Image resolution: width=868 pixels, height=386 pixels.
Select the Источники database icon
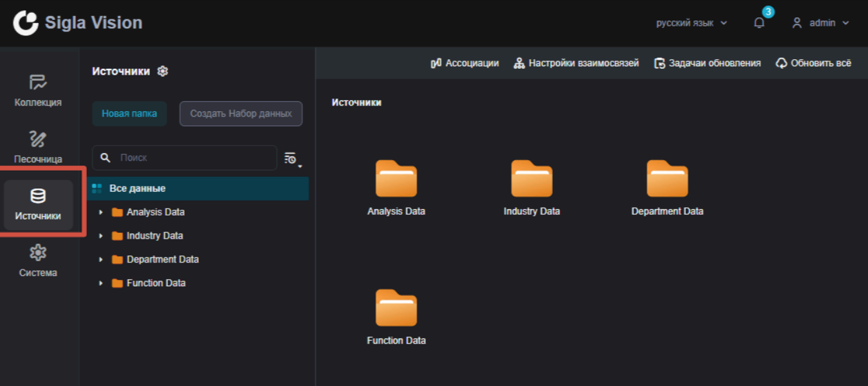coord(38,196)
